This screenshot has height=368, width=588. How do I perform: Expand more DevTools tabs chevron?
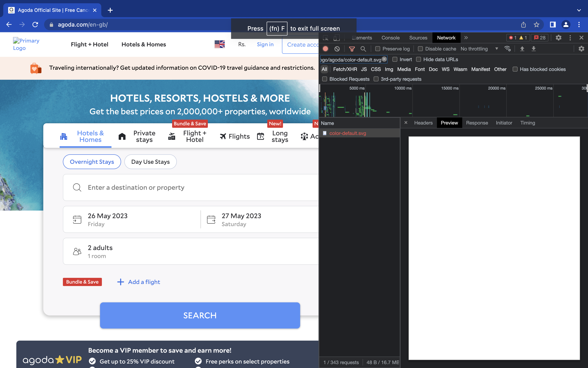click(466, 38)
